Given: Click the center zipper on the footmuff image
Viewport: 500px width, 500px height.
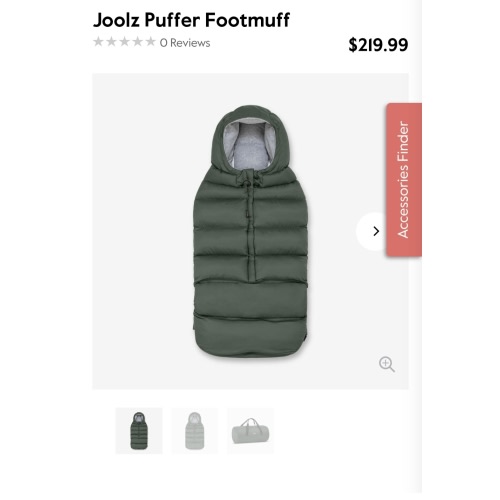Looking at the screenshot, I should [249, 227].
